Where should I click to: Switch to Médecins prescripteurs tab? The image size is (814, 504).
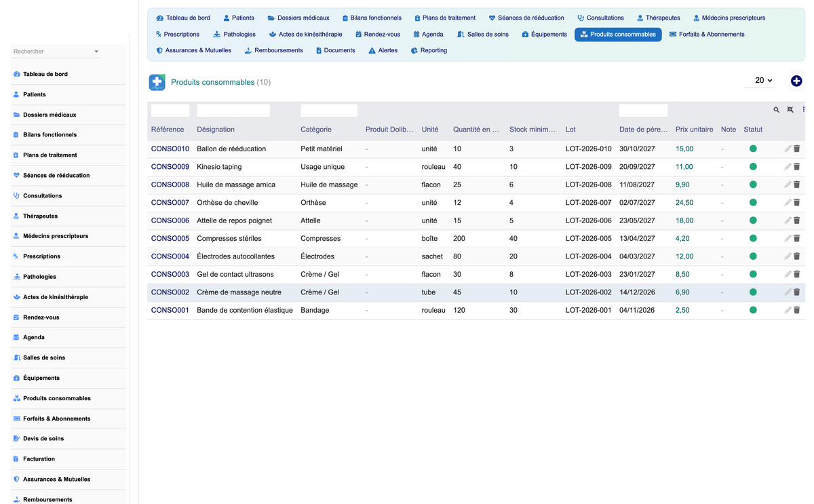729,18
